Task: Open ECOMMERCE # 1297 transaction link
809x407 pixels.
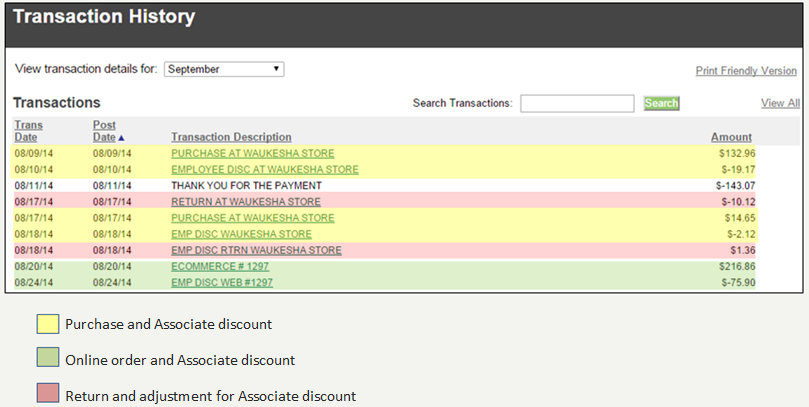Action: [x=220, y=266]
